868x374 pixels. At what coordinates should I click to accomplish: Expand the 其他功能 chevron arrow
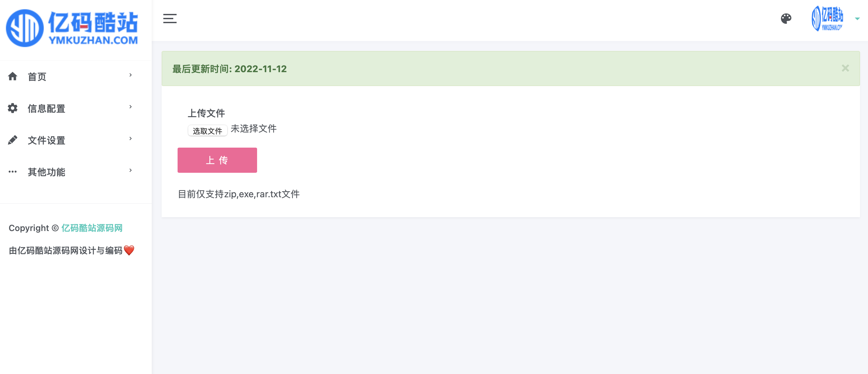click(131, 170)
